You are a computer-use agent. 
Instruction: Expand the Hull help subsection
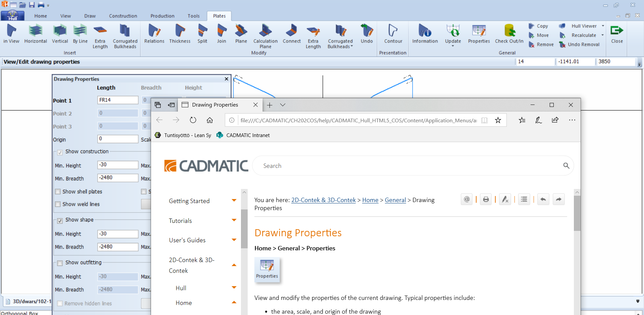pos(234,288)
